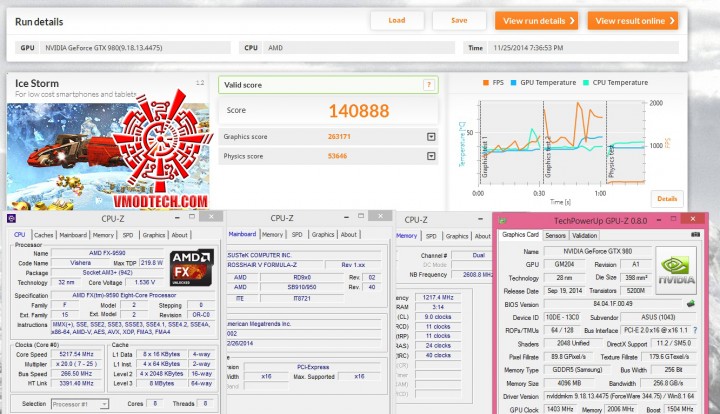Viewport: 720px width, 414px height.
Task: Click the HT Link value 3391.40 MHz
Action: [x=76, y=383]
